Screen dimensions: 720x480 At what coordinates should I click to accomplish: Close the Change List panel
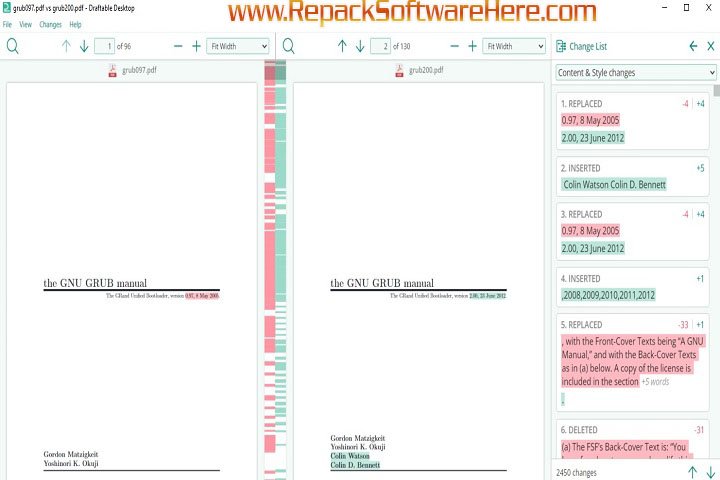pyautogui.click(x=711, y=46)
